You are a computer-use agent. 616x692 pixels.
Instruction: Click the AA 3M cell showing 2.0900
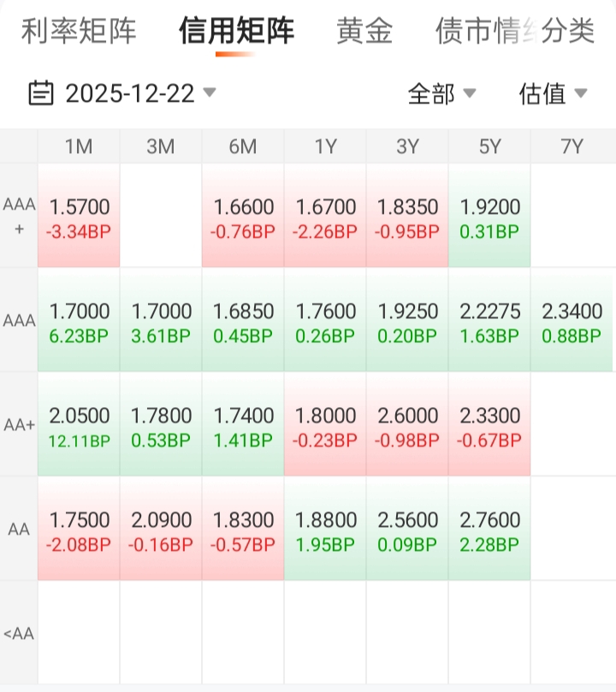[161, 530]
